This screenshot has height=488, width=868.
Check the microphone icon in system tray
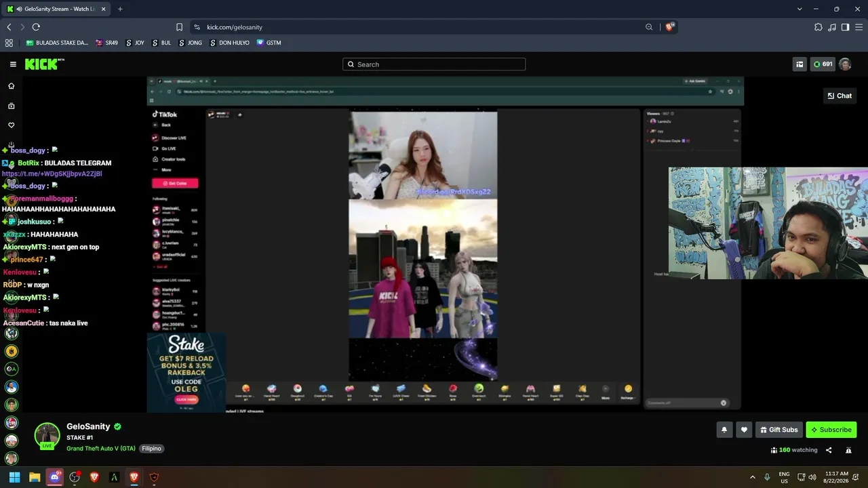click(x=767, y=477)
